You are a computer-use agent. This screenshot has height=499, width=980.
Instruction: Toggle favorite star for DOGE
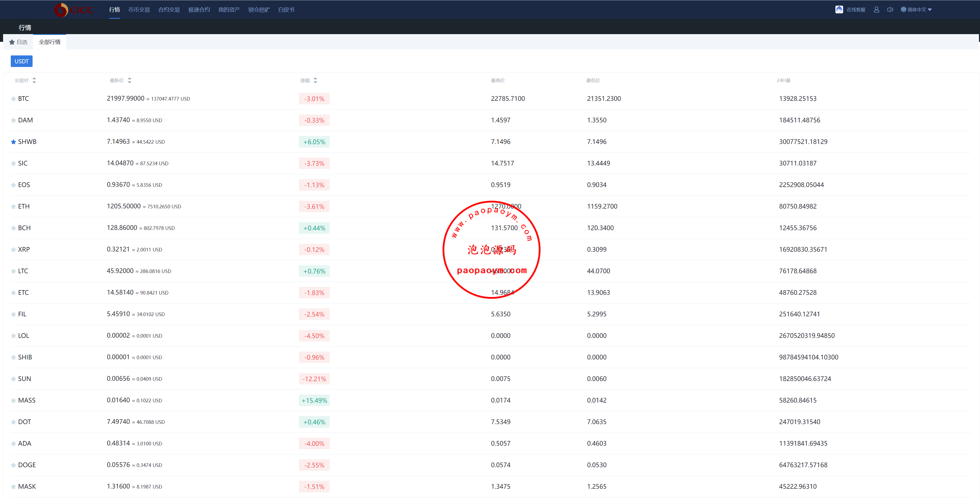pyautogui.click(x=13, y=465)
